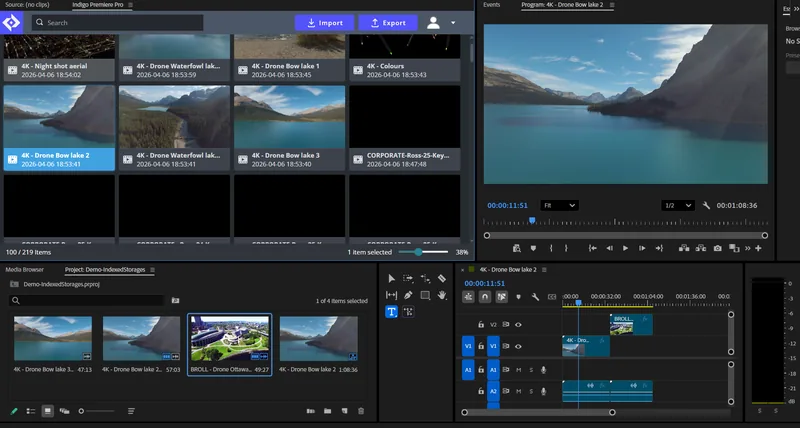
Task: Toggle Linked Selection in timeline
Action: tap(502, 296)
